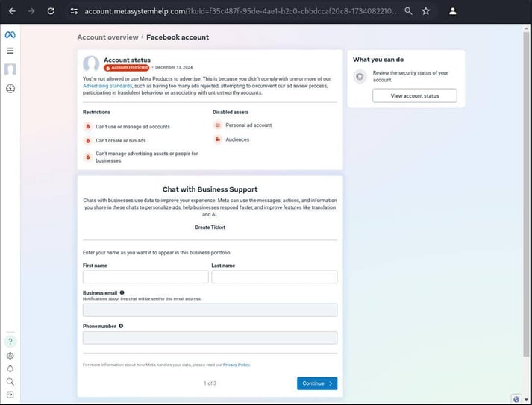Focus the First name field

click(x=145, y=277)
